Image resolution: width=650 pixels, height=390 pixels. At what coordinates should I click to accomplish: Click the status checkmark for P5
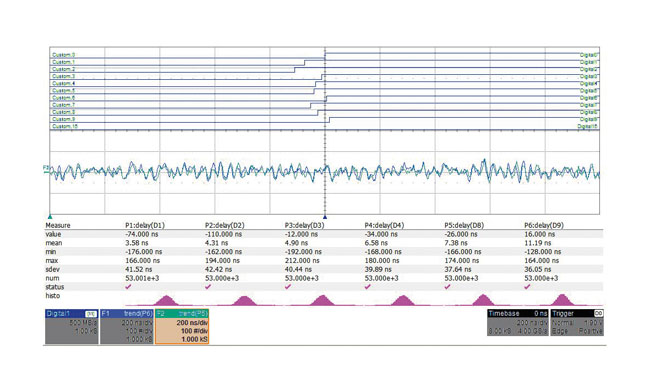pyautogui.click(x=447, y=287)
